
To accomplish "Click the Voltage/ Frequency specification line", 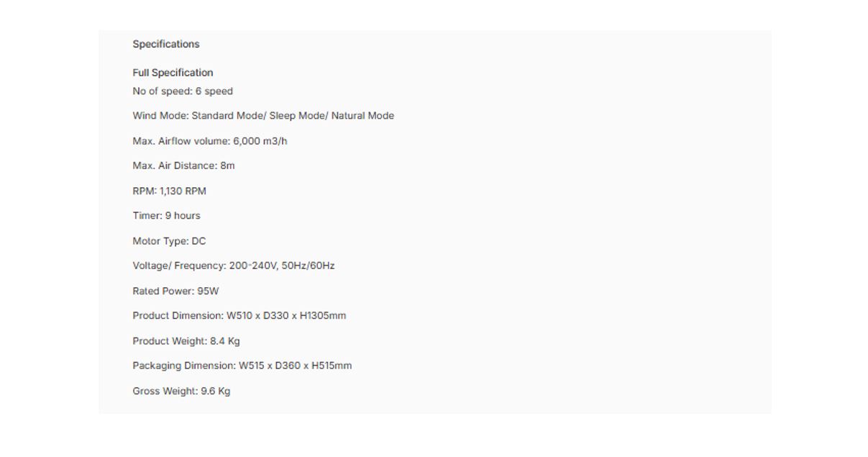I will click(x=234, y=266).
